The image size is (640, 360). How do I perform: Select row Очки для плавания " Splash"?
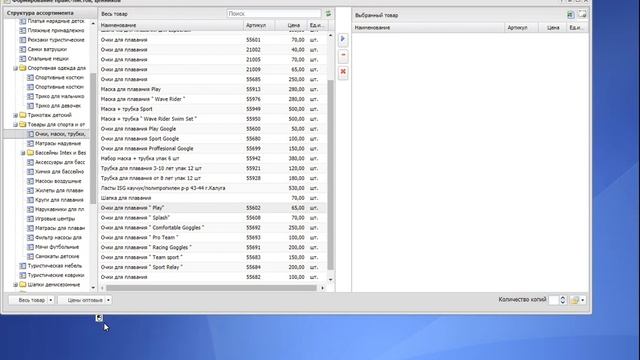coord(212,218)
